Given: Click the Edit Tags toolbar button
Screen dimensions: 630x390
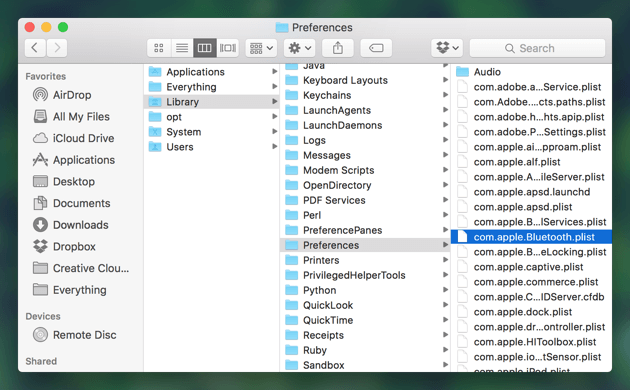Looking at the screenshot, I should [376, 48].
